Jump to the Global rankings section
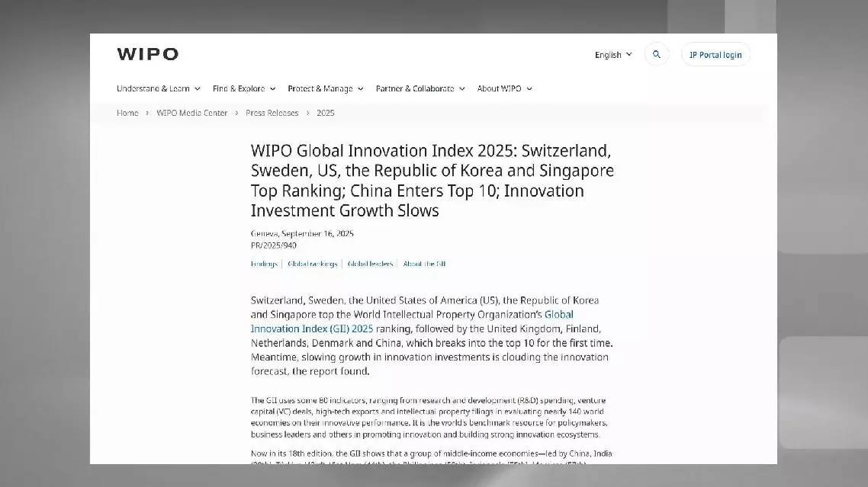This screenshot has height=487, width=868. (312, 264)
